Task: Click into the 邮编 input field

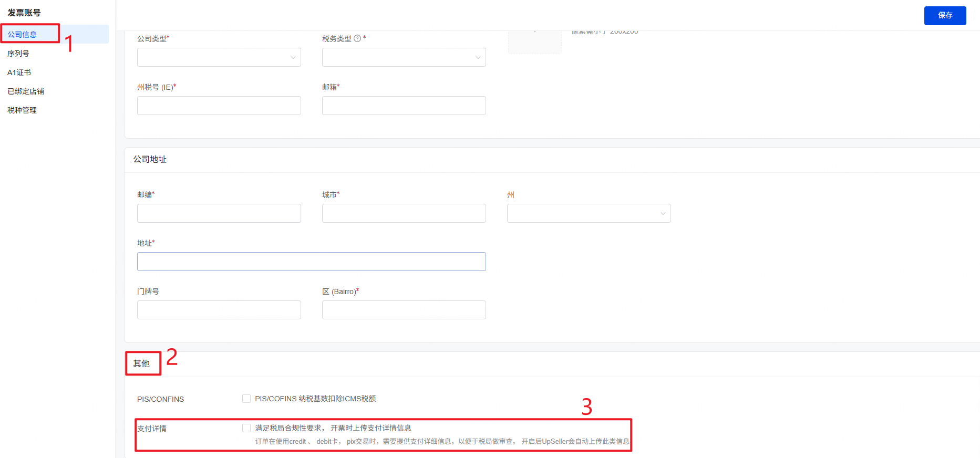Action: coord(219,213)
